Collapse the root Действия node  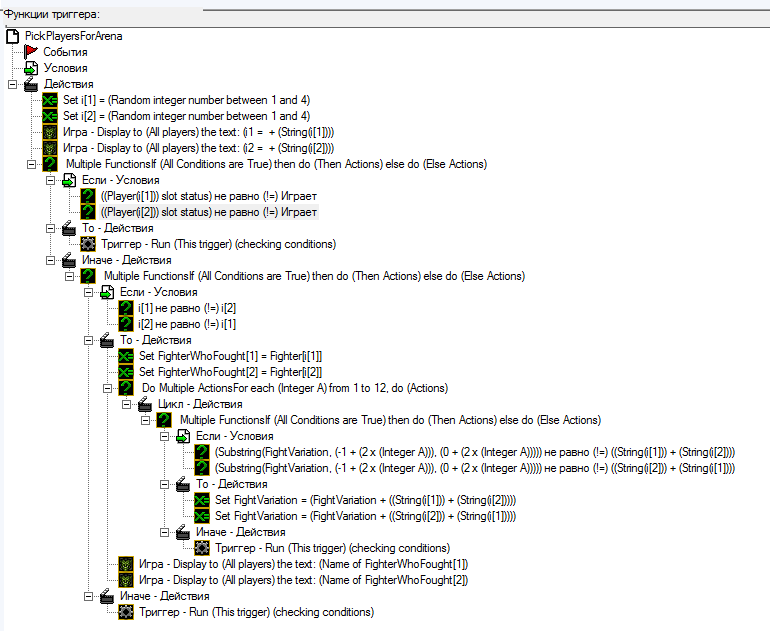(12, 84)
